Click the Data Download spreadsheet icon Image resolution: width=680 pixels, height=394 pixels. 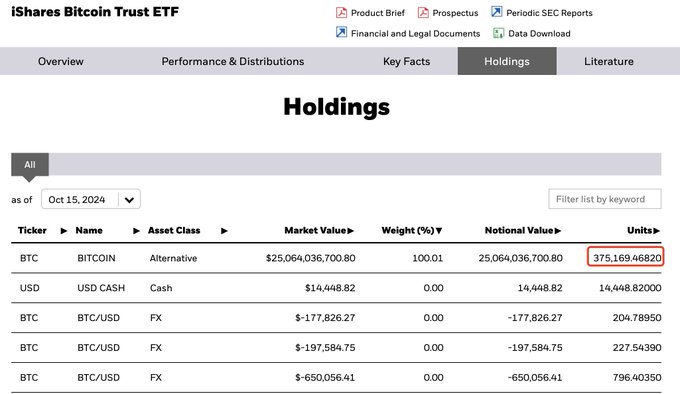click(498, 33)
